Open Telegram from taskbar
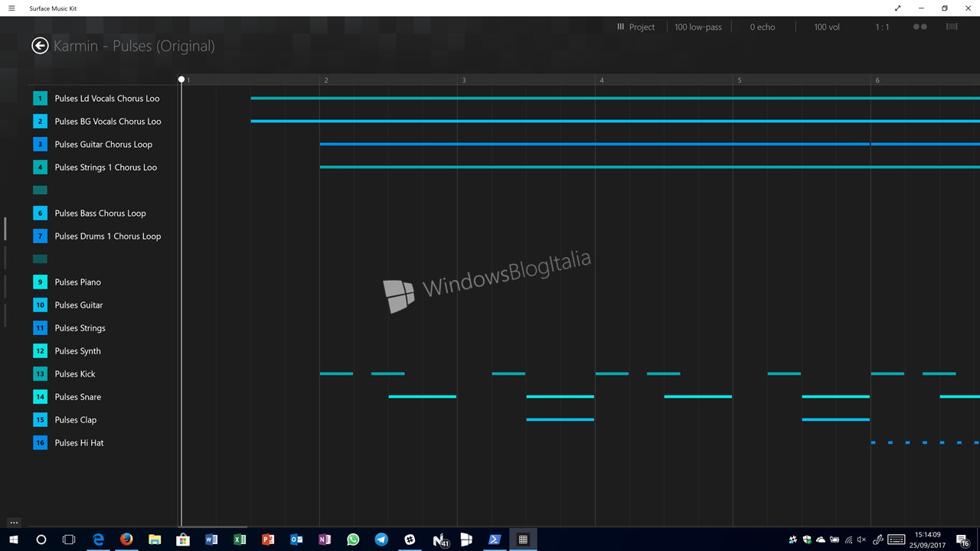The width and height of the screenshot is (980, 551). pos(381,540)
